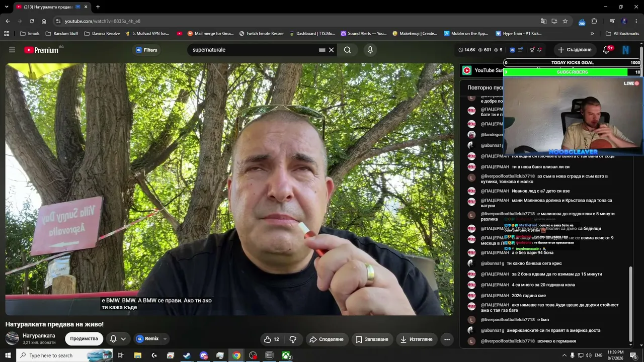This screenshot has height=362, width=644.
Task: Click the Споделяне share button
Action: [x=326, y=339]
